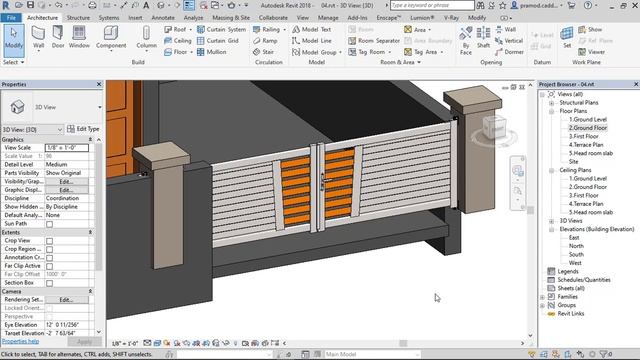Click the Room Separator tool
The width and height of the screenshot is (640, 360).
click(x=374, y=40)
